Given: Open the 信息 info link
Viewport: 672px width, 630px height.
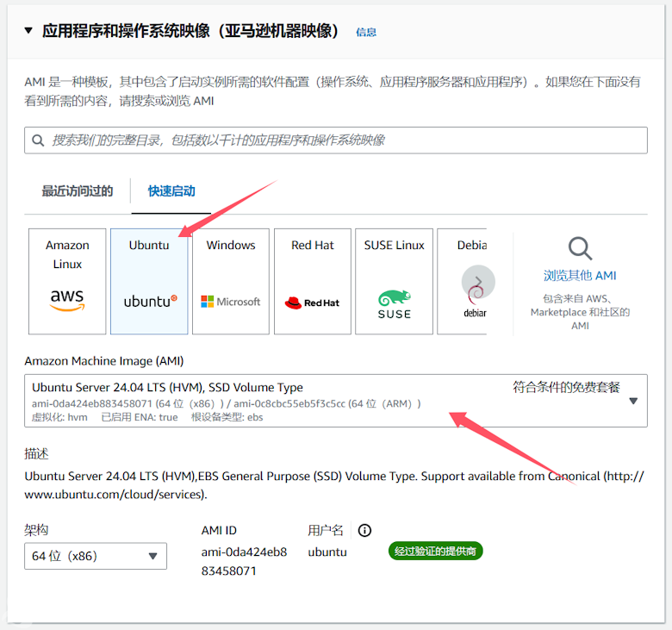Looking at the screenshot, I should (366, 32).
